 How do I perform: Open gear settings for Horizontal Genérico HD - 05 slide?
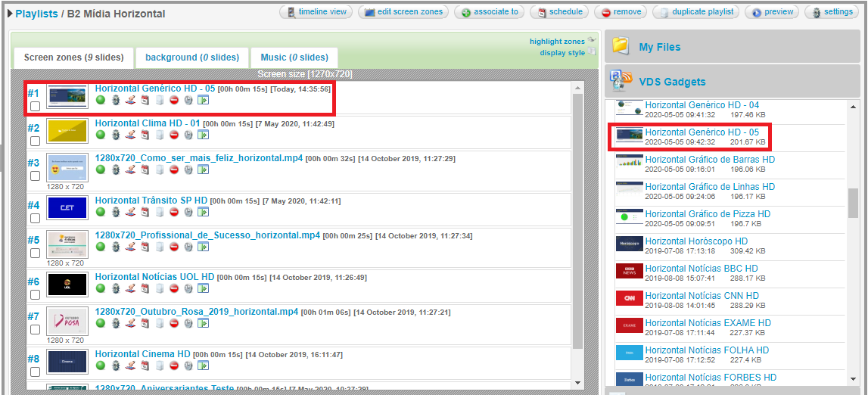coord(115,100)
